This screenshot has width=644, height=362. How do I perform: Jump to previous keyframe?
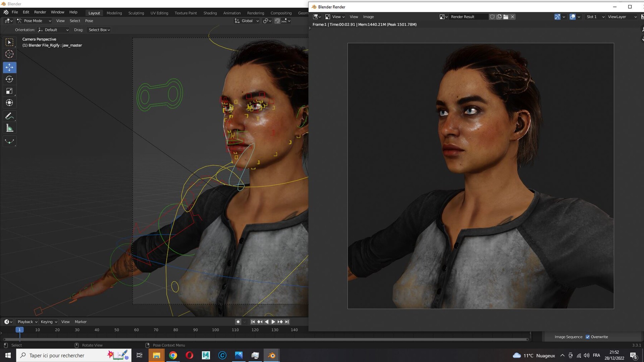260,322
